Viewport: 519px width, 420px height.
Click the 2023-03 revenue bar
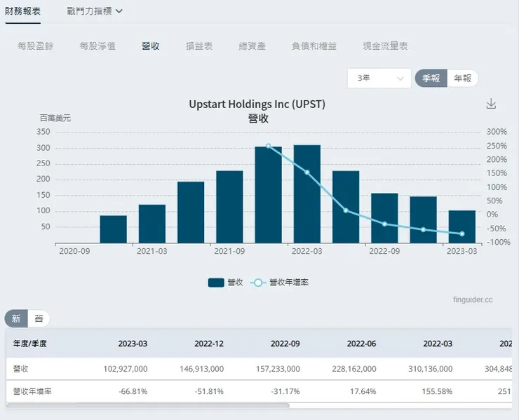click(x=462, y=226)
